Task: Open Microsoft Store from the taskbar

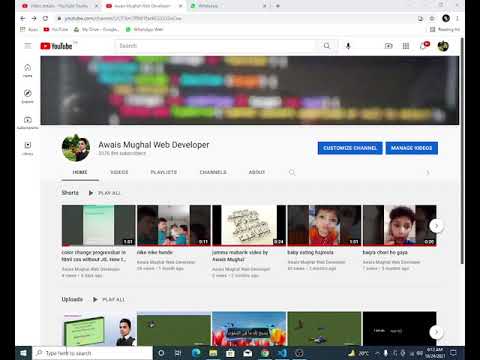Action: [x=230, y=353]
